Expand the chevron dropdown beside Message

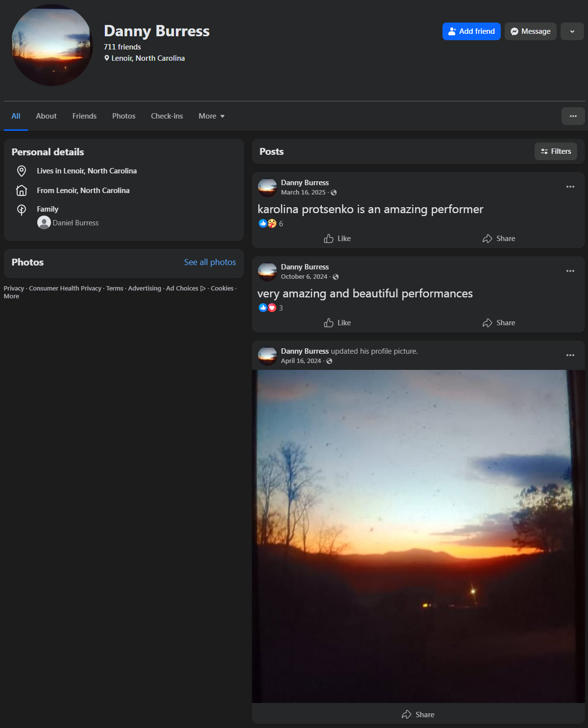pos(572,31)
